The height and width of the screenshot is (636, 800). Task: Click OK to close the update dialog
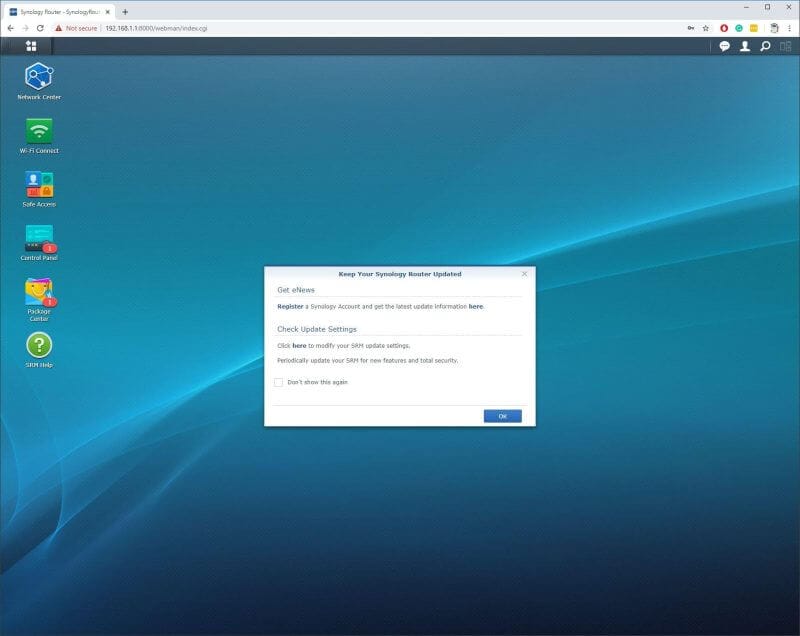pyautogui.click(x=500, y=416)
